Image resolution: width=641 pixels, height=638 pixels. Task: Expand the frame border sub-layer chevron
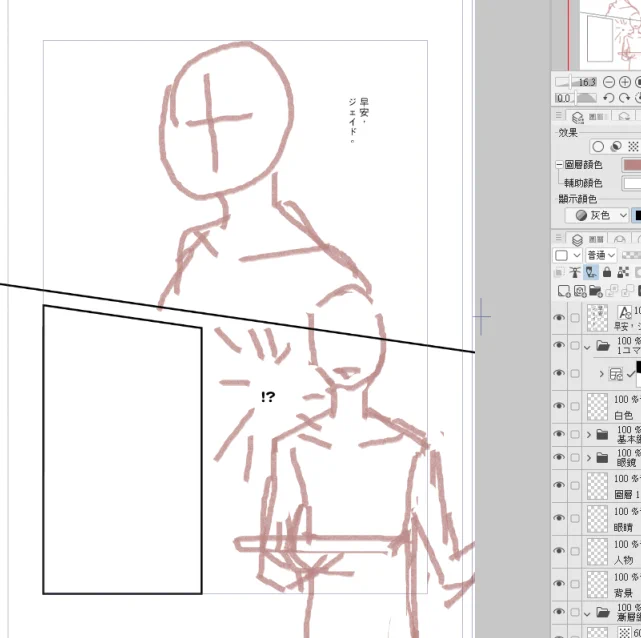[601, 374]
